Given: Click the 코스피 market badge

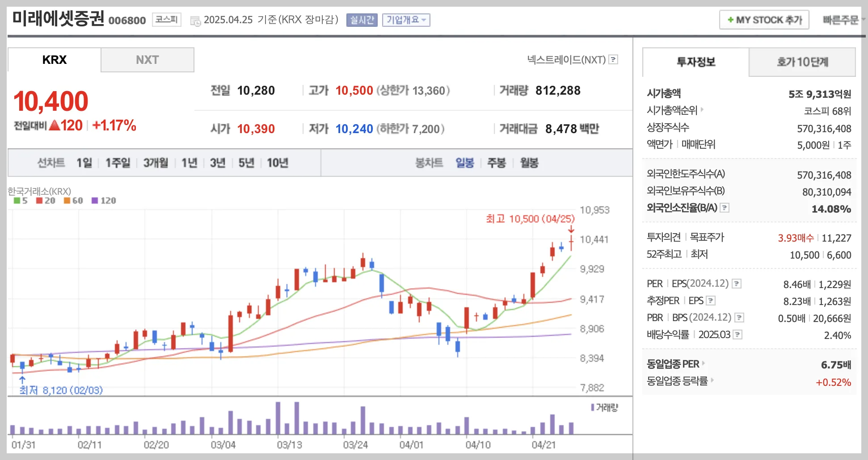Looking at the screenshot, I should [166, 20].
